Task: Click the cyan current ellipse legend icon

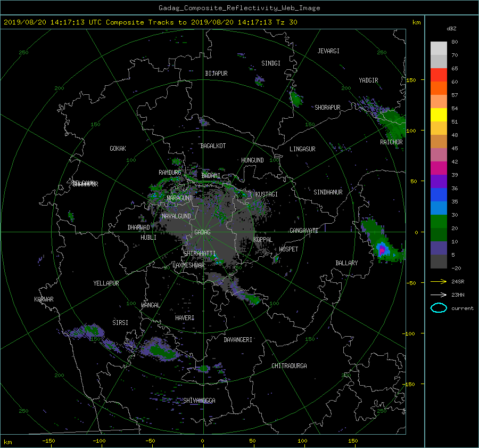Action: tap(439, 308)
